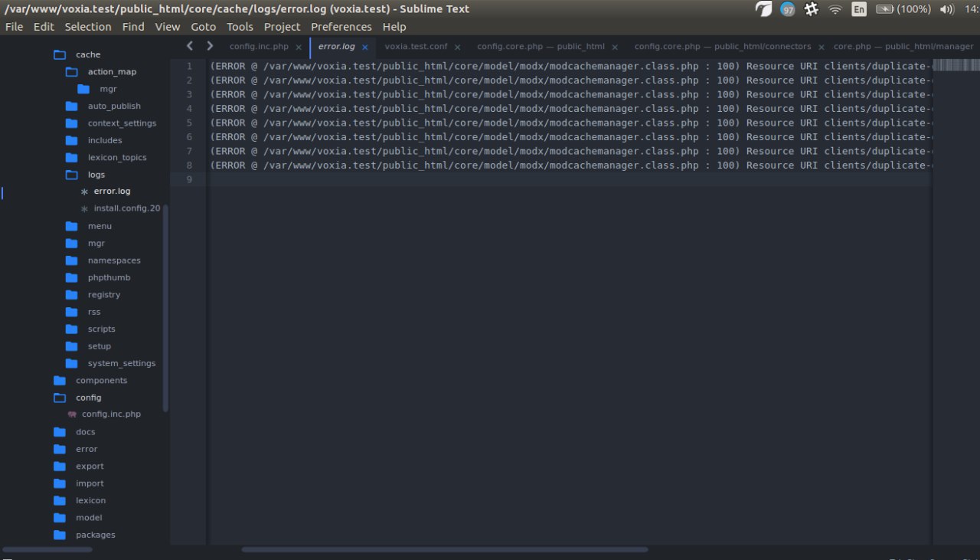Image resolution: width=980 pixels, height=560 pixels.
Task: Click the blue 97 notification tray icon
Action: (787, 9)
